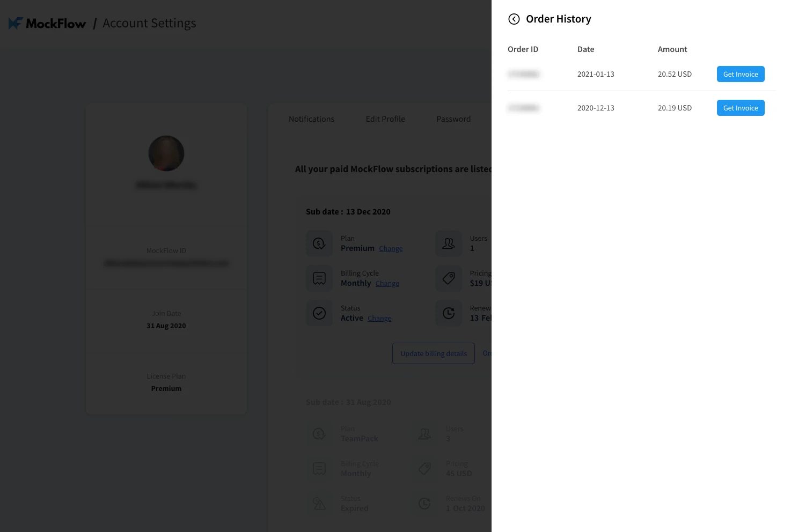Click the blurred Order ID of the 2020-12-13 order

523,108
